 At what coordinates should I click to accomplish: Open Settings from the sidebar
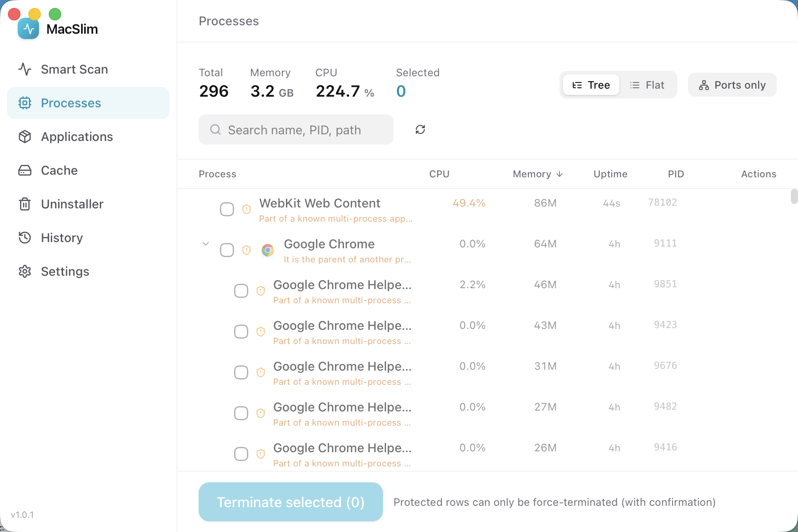[88, 271]
